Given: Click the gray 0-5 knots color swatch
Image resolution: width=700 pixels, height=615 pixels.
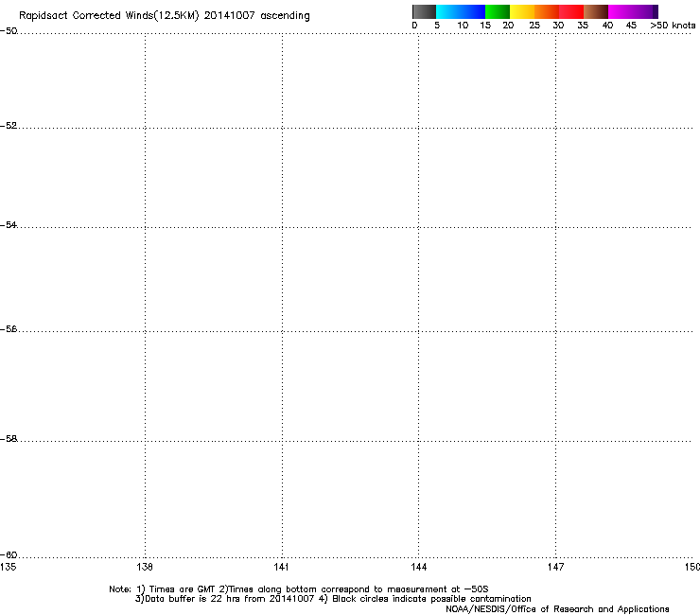Looking at the screenshot, I should click(x=424, y=11).
